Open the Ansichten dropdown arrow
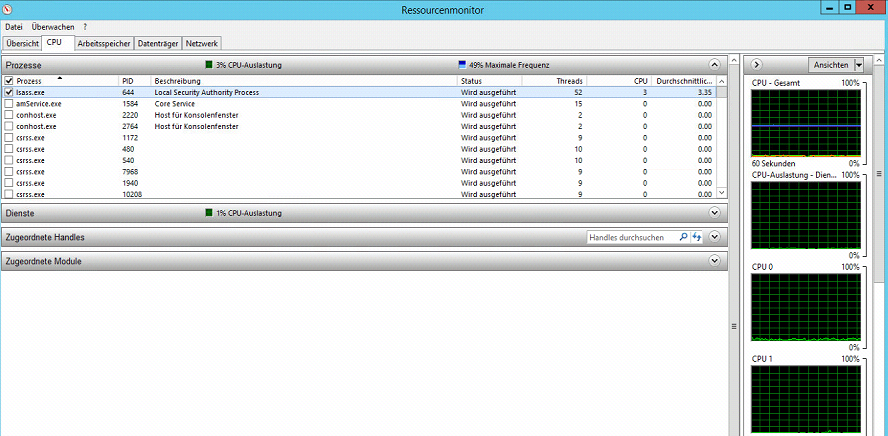The image size is (888, 436). tap(858, 64)
